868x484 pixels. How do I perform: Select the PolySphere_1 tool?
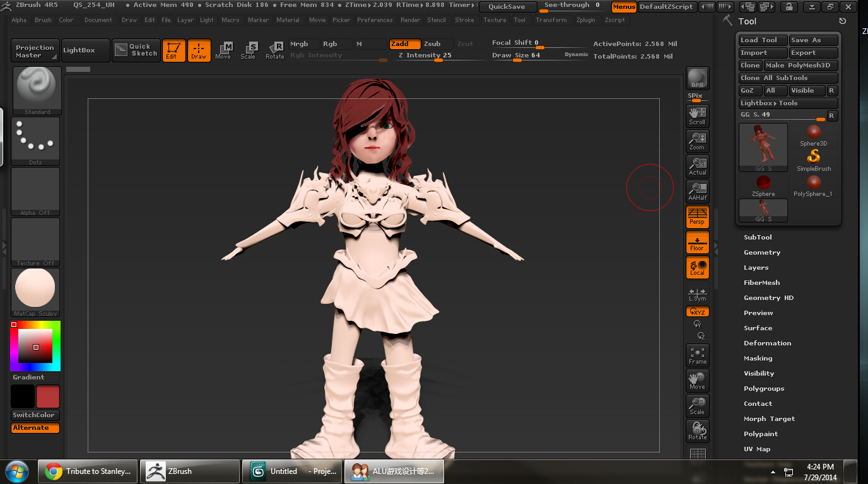(x=814, y=186)
